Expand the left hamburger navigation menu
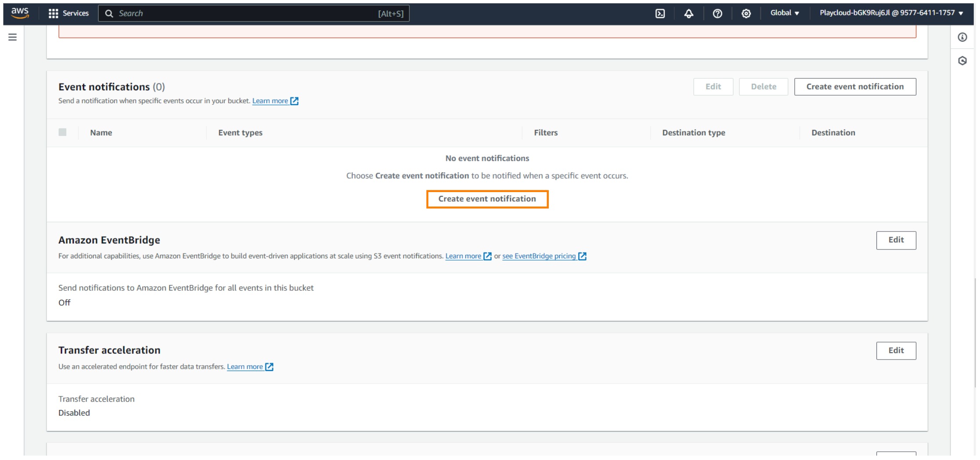Image resolution: width=980 pixels, height=460 pixels. [13, 37]
